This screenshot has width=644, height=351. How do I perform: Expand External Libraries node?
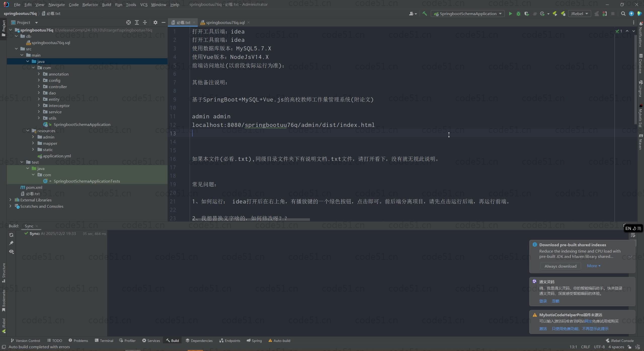(10, 200)
